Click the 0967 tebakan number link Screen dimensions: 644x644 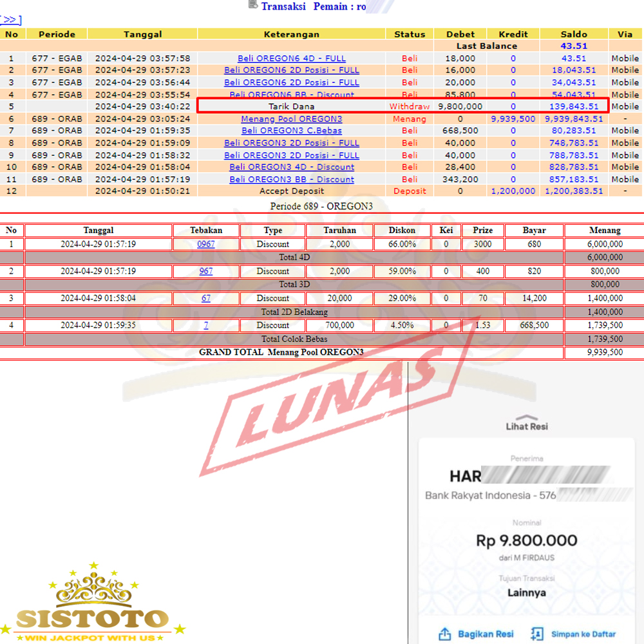point(205,244)
